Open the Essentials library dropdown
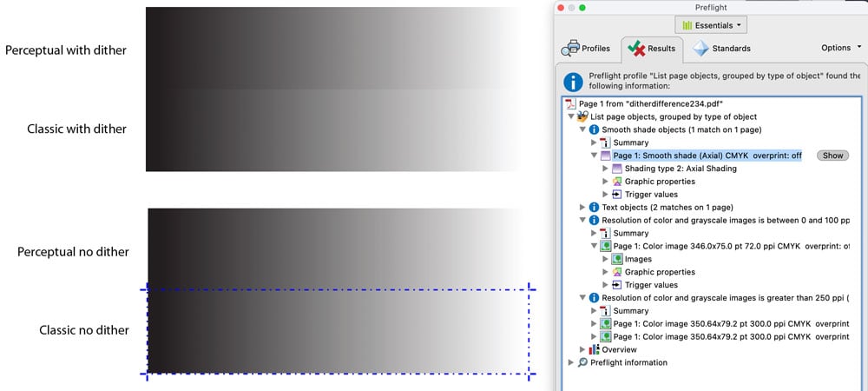The height and width of the screenshot is (391, 868). pyautogui.click(x=710, y=26)
